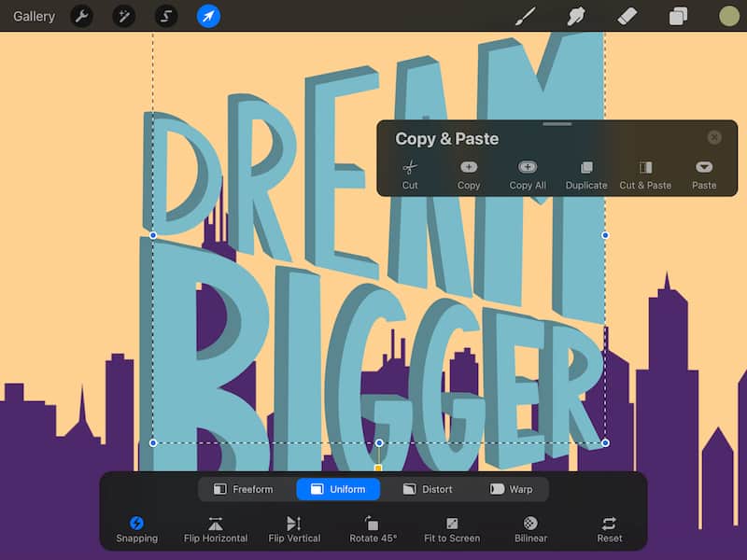
Task: Tap the Transform arrow tool
Action: pos(208,16)
